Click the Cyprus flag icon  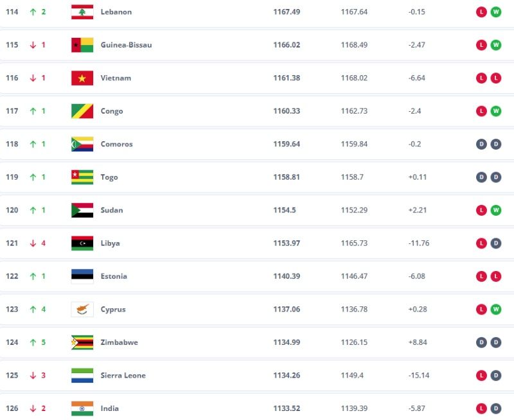pos(82,310)
